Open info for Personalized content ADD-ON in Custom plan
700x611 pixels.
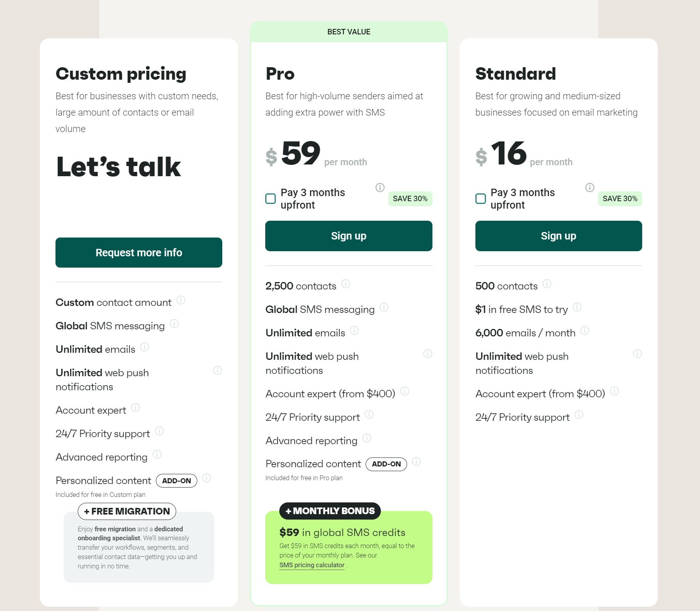(206, 478)
